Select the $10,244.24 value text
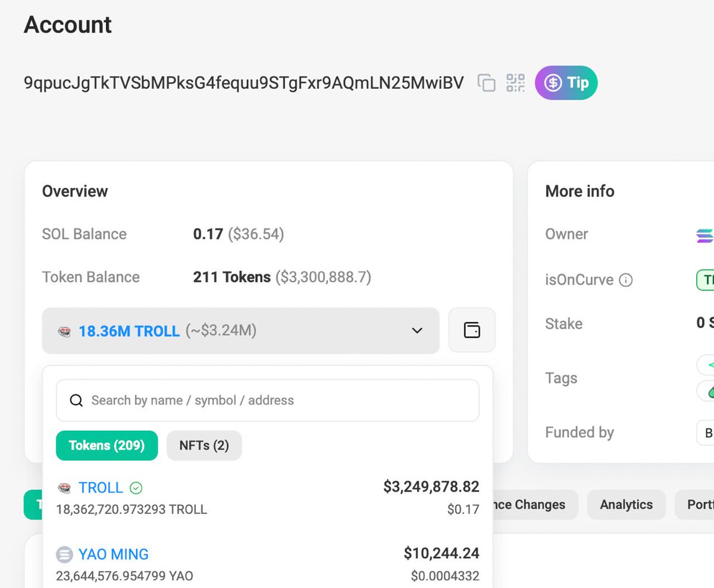 441,553
